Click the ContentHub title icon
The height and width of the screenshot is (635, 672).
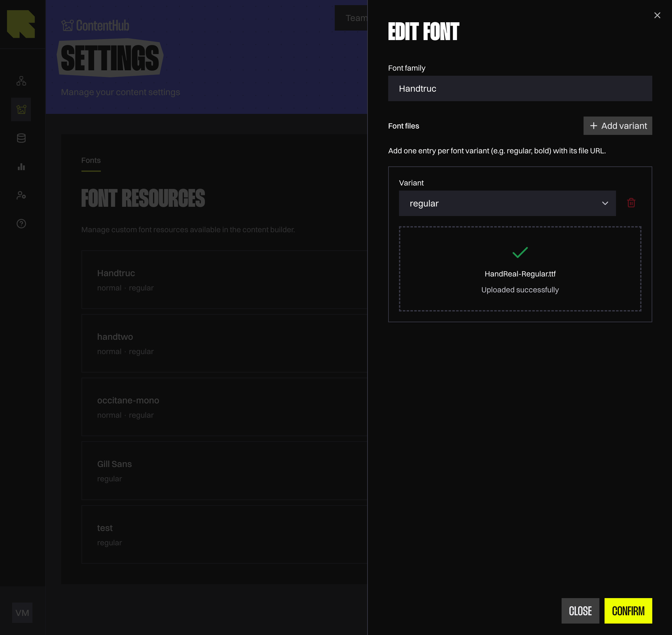click(67, 26)
